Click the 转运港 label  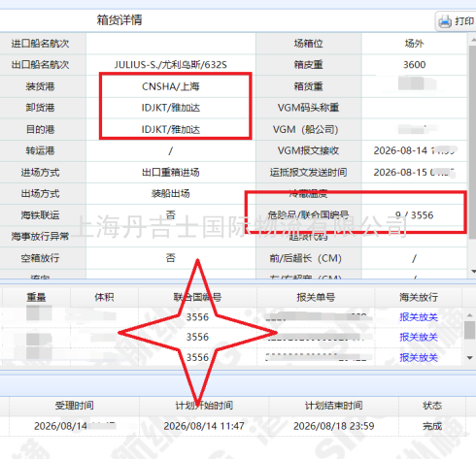coord(40,150)
